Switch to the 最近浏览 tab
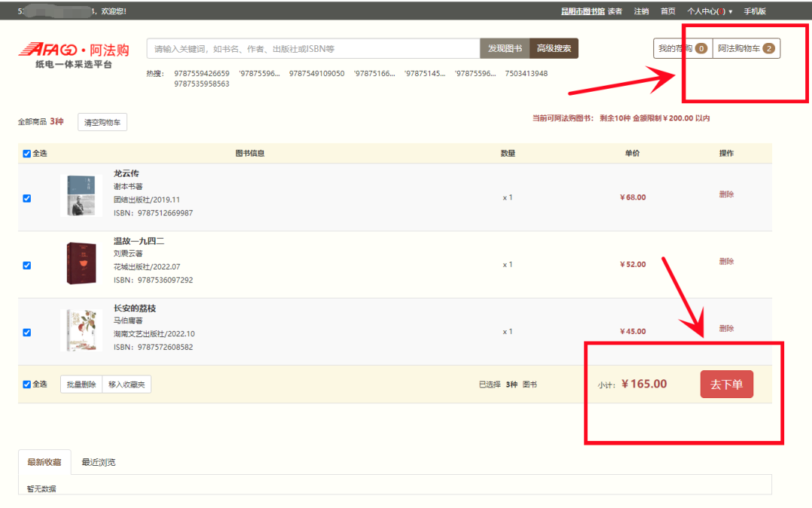The height and width of the screenshot is (508, 812). tap(98, 462)
